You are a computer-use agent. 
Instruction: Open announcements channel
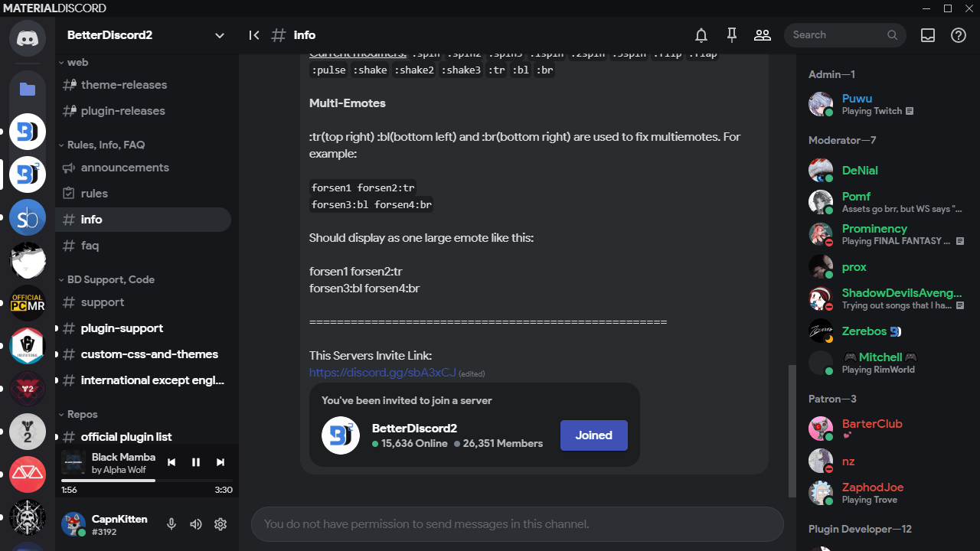coord(143,168)
